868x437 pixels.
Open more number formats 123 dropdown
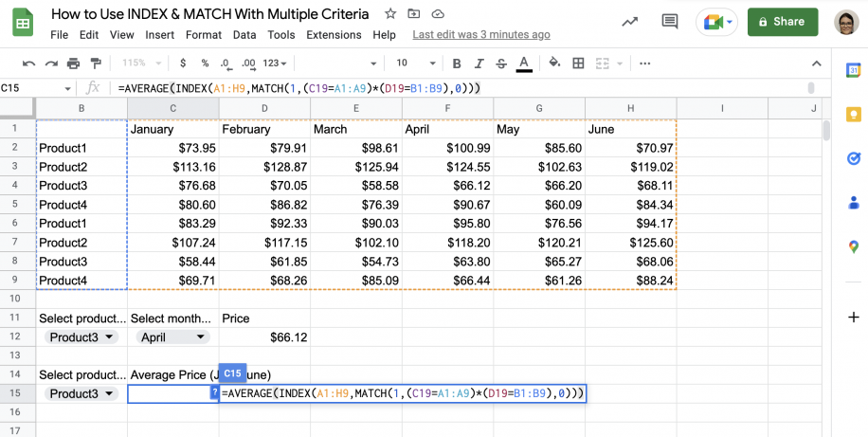pyautogui.click(x=275, y=64)
